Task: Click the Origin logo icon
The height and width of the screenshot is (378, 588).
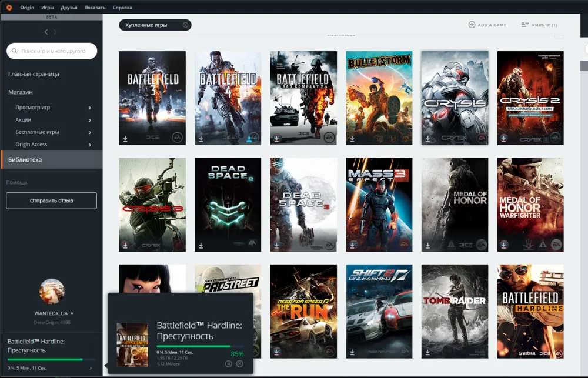Action: tap(9, 8)
